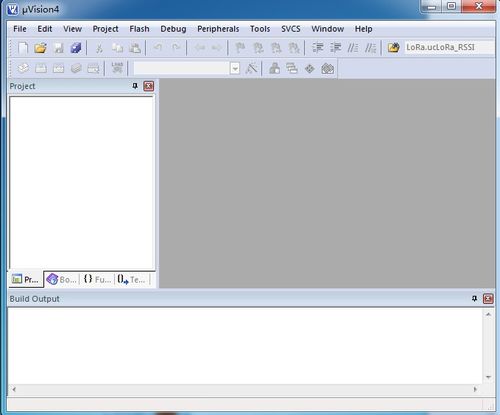500x415 pixels.
Task: Open a file with the folder icon
Action: [40, 48]
